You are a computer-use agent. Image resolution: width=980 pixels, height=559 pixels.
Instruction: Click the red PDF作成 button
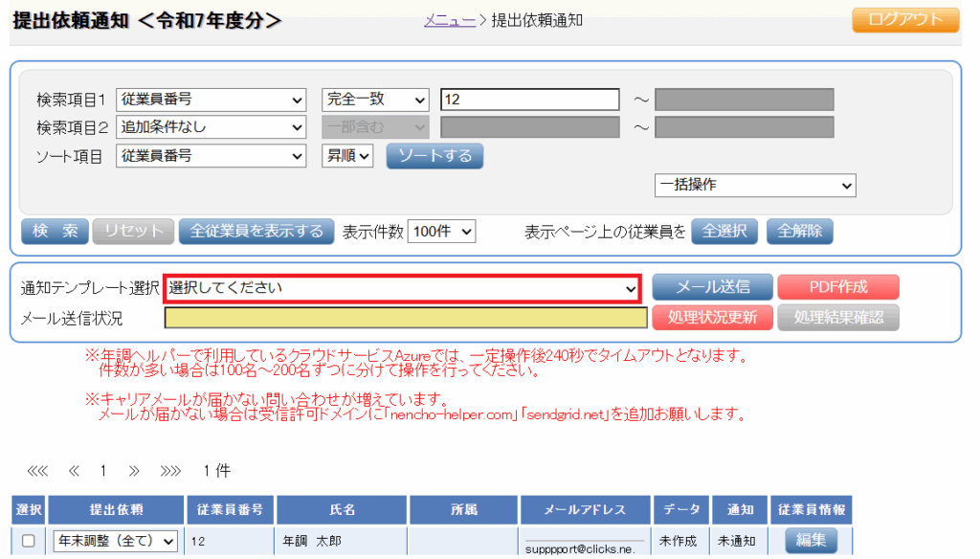click(837, 287)
